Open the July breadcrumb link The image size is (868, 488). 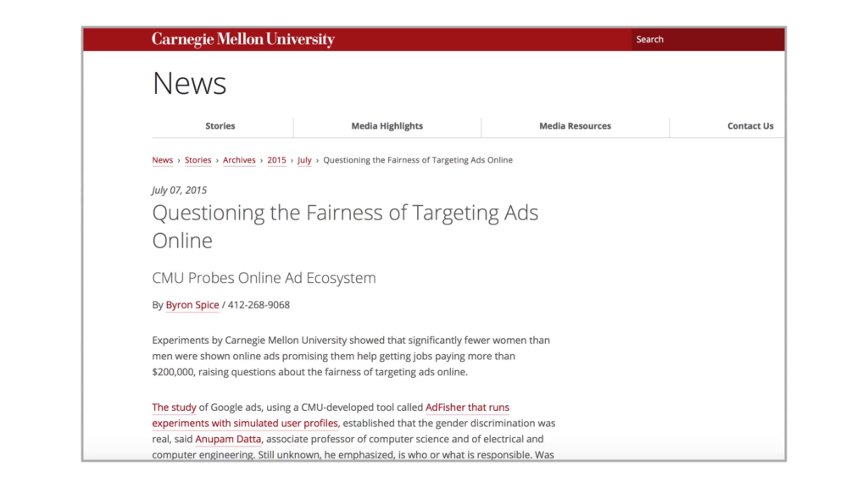(x=304, y=160)
